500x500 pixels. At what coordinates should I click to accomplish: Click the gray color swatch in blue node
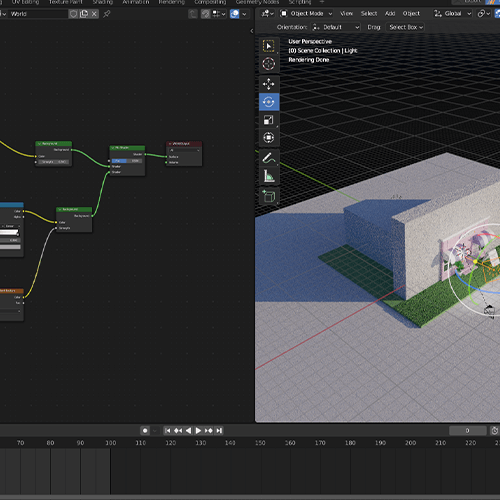pyautogui.click(x=10, y=247)
